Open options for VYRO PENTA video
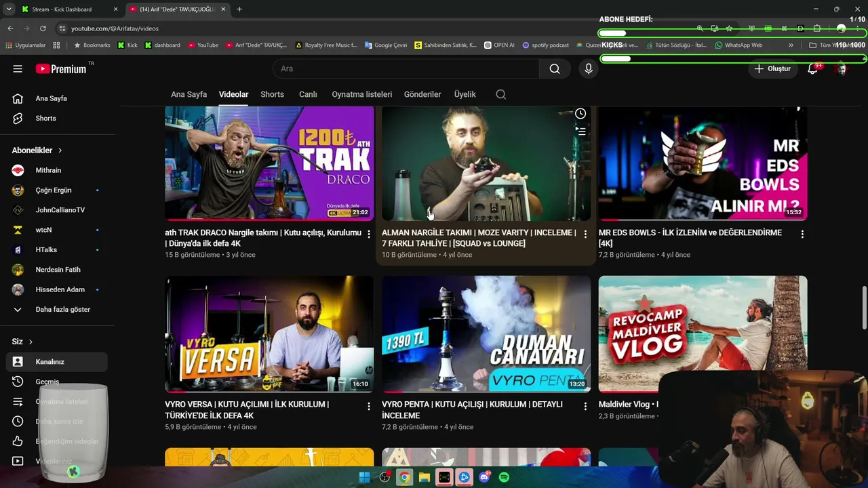The height and width of the screenshot is (488, 868). 585,406
